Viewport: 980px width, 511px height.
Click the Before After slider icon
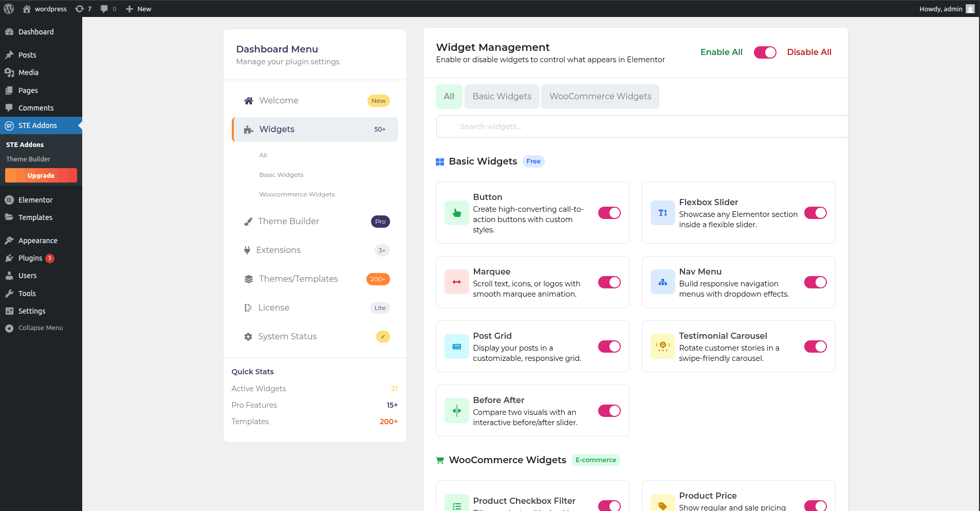[x=456, y=410]
